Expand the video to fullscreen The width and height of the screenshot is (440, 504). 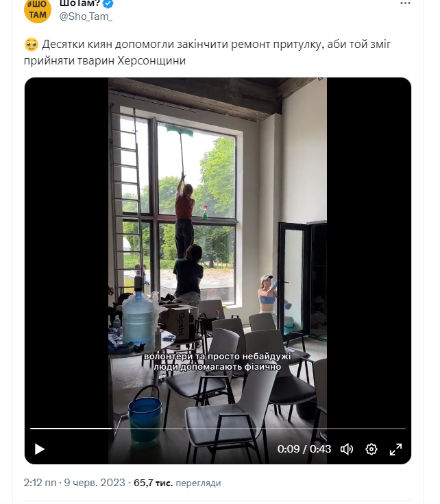pos(395,449)
